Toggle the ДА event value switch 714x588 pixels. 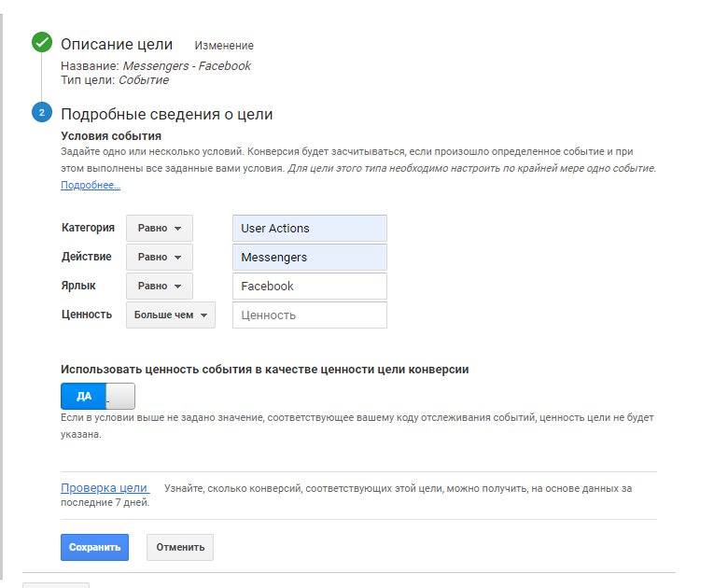click(98, 396)
